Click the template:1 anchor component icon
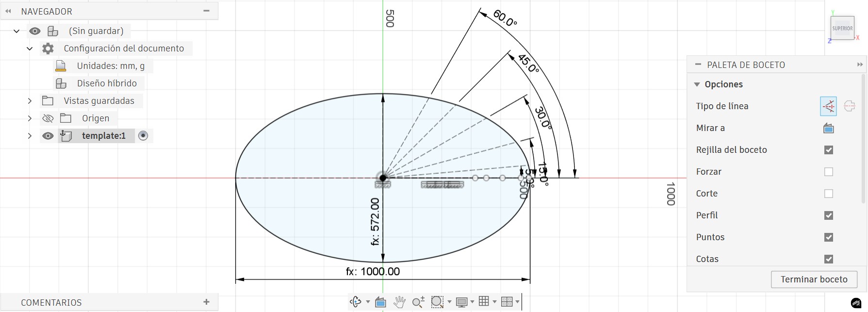 click(x=66, y=135)
